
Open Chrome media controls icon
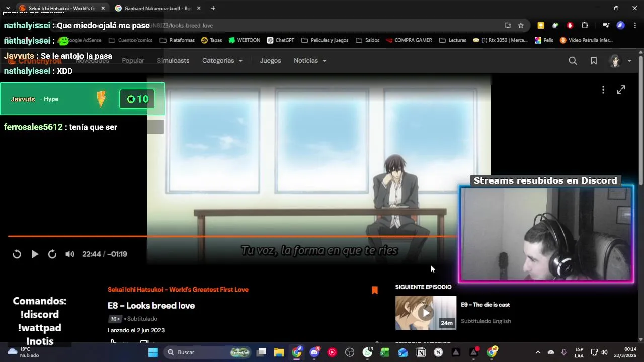point(606,25)
